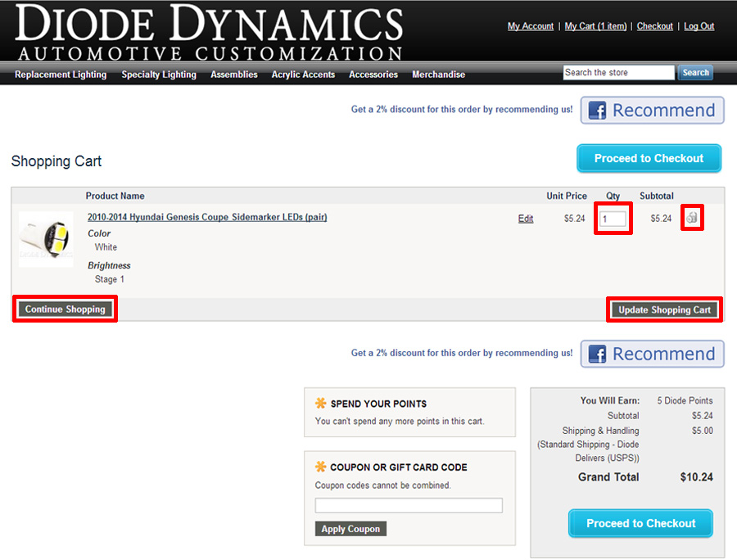The height and width of the screenshot is (560, 737).
Task: Open the Diode Dynamics logo homepage
Action: tap(209, 32)
